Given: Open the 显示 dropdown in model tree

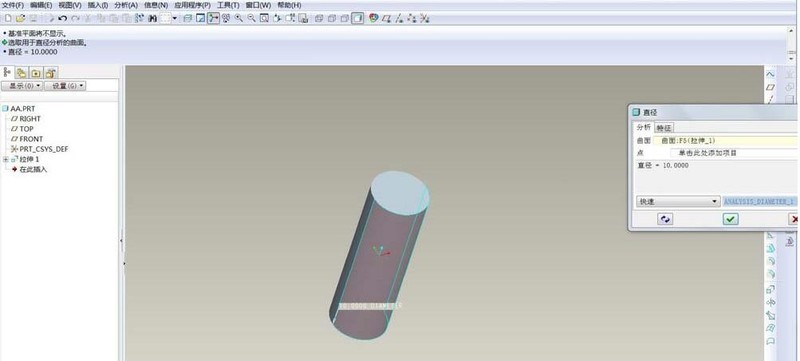Looking at the screenshot, I should [22, 86].
